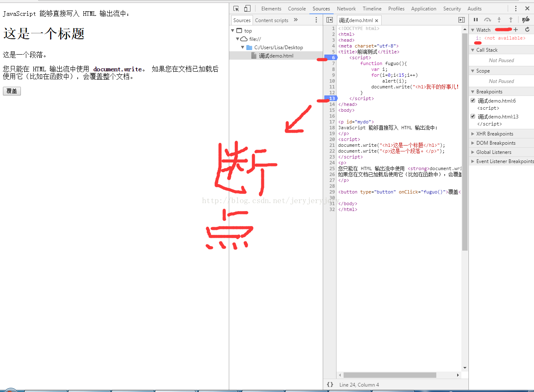Select the Sources navigator sub-tab
This screenshot has height=392, width=534.
[x=242, y=20]
